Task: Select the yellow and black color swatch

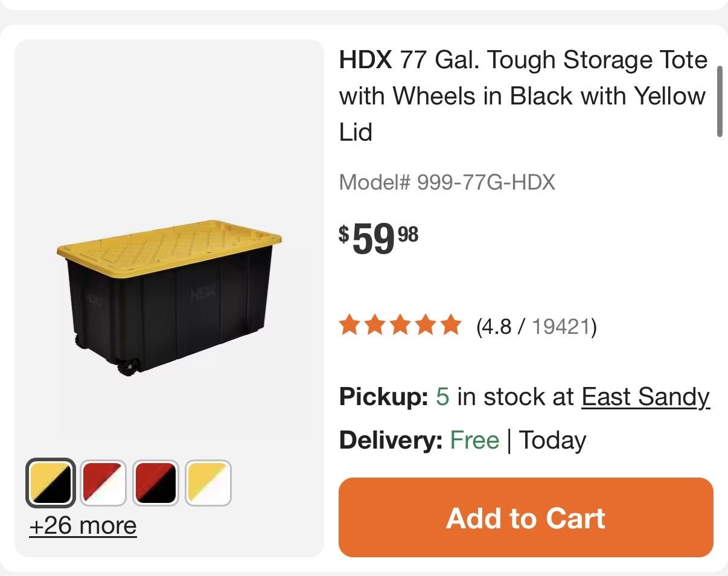Action: tap(51, 483)
